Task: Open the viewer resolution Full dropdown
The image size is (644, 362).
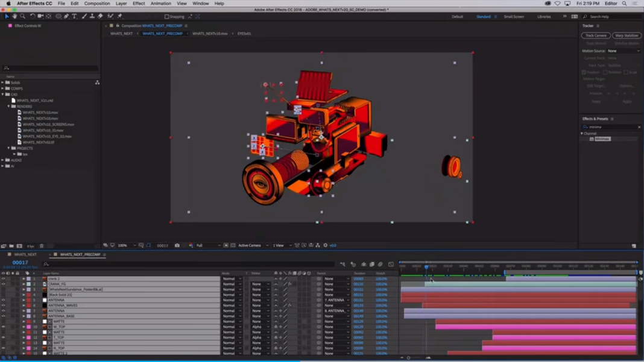Action: (207, 246)
